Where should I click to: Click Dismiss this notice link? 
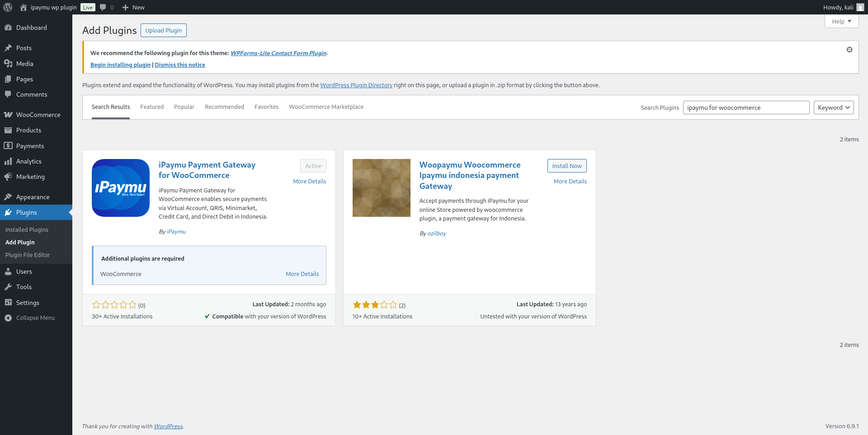(180, 65)
